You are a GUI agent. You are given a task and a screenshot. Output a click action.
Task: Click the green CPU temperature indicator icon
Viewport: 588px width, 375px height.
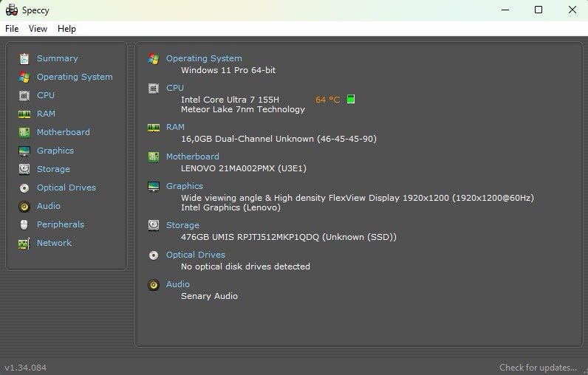pos(351,99)
